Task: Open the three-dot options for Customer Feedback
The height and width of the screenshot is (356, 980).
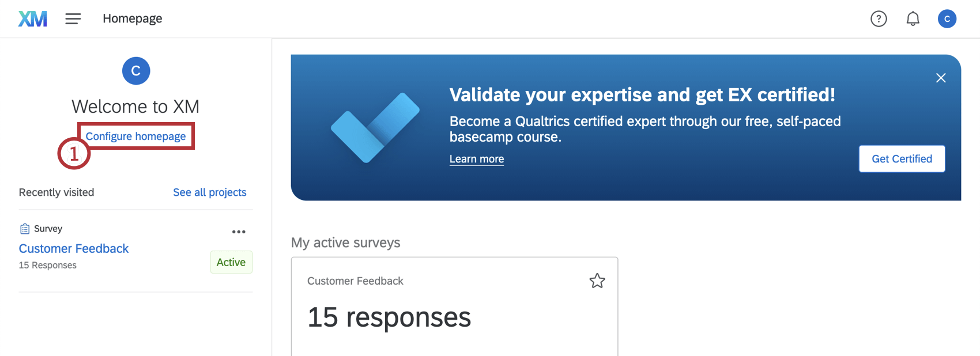Action: [239, 232]
